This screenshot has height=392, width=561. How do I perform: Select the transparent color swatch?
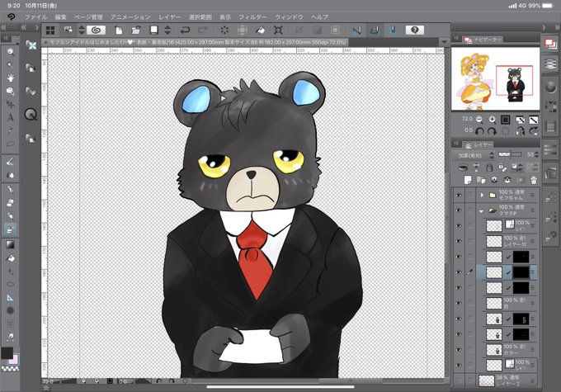pyautogui.click(x=10, y=369)
